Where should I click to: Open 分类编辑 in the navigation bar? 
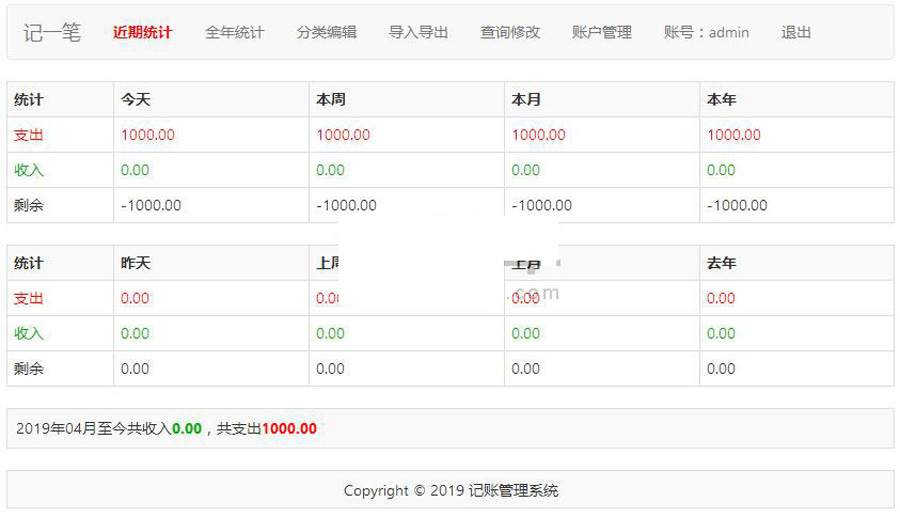(x=326, y=32)
